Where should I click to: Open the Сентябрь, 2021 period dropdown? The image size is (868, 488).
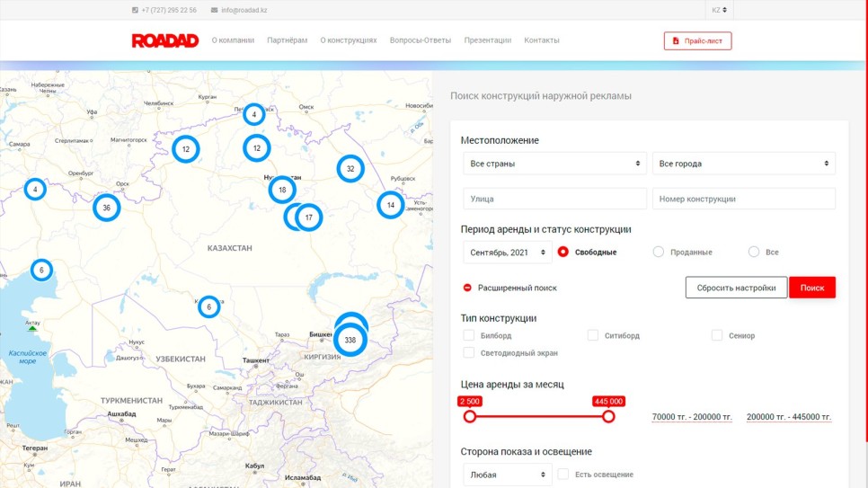(507, 253)
